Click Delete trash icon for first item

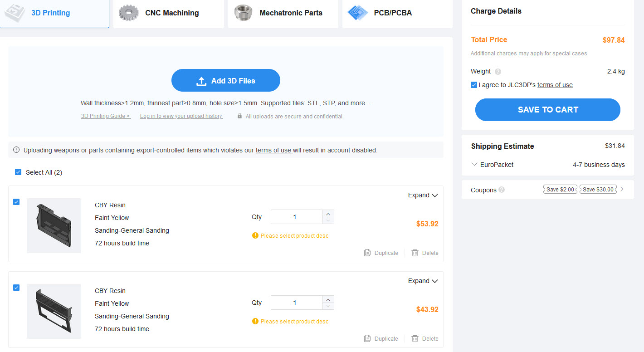(x=415, y=253)
